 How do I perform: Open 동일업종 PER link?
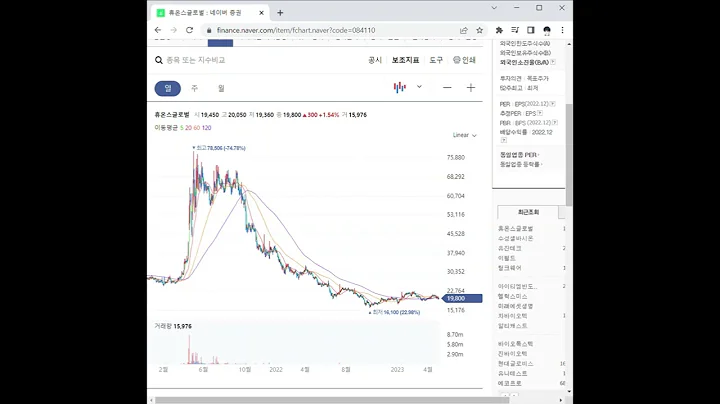[519, 155]
